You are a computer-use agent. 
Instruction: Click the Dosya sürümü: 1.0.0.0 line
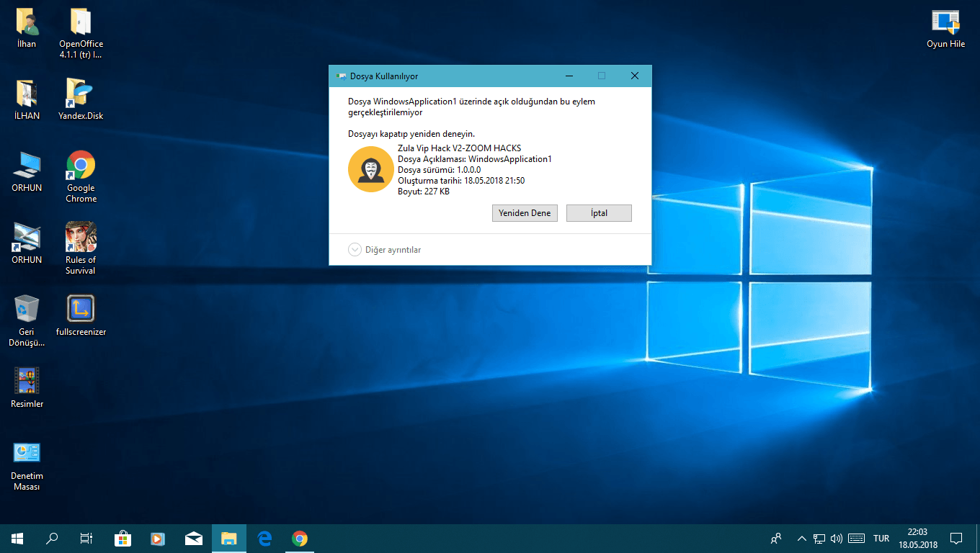click(x=440, y=170)
